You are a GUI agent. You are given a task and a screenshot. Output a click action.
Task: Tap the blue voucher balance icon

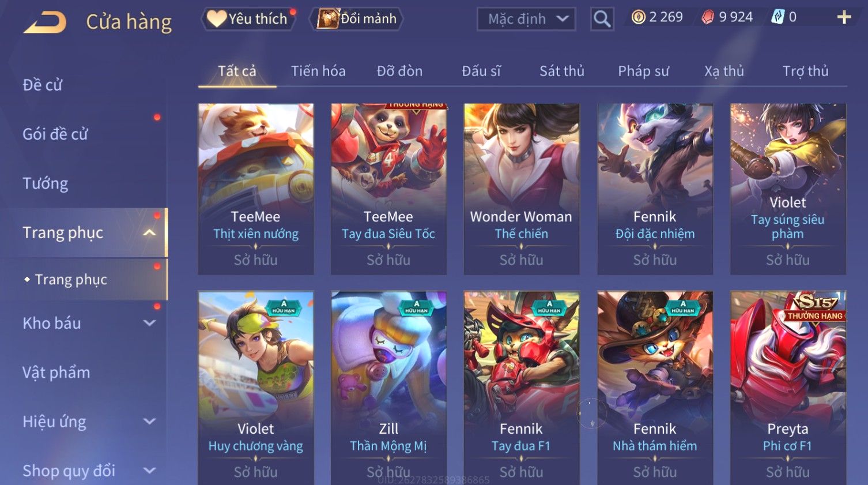(778, 17)
